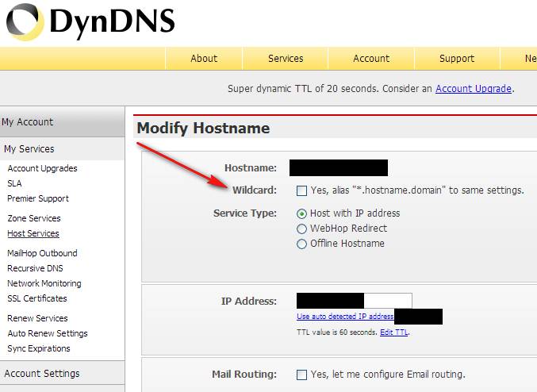Click the Mail Routing label
The image size is (537, 392).
(x=244, y=375)
